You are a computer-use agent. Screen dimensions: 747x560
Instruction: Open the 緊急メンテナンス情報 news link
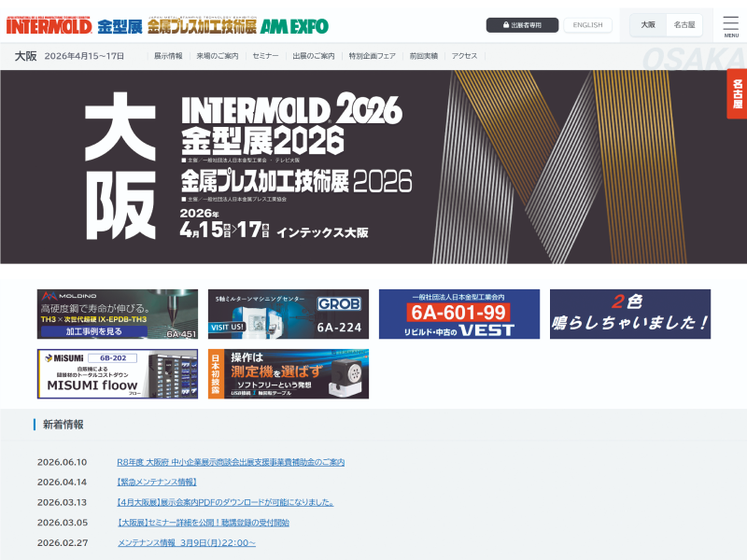(x=157, y=483)
